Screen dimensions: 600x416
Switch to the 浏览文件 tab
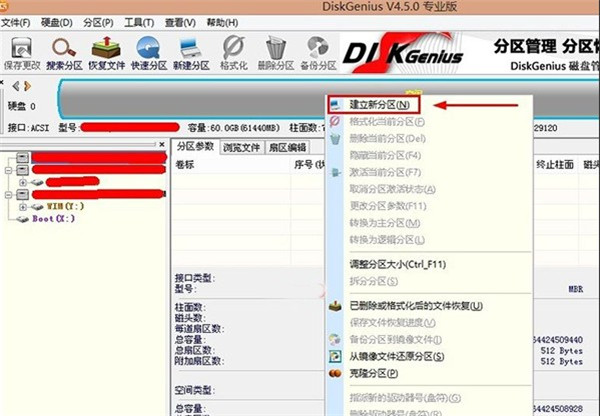241,147
